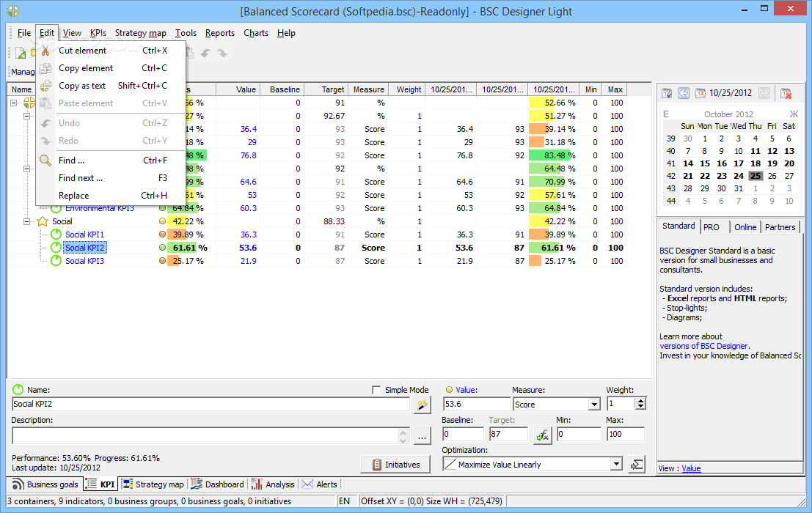Select Social KPI1 in the tree
This screenshot has height=513, width=812.
coord(84,235)
